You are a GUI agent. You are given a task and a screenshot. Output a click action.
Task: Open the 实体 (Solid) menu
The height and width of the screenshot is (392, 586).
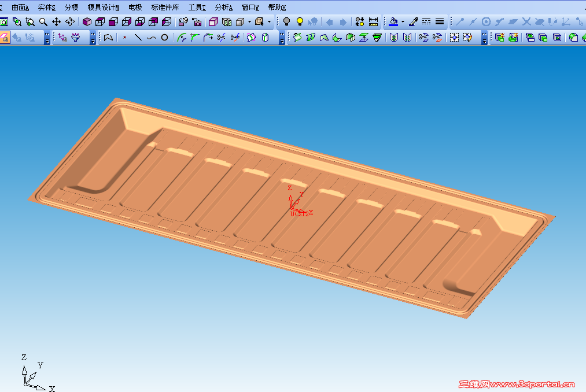coord(46,8)
